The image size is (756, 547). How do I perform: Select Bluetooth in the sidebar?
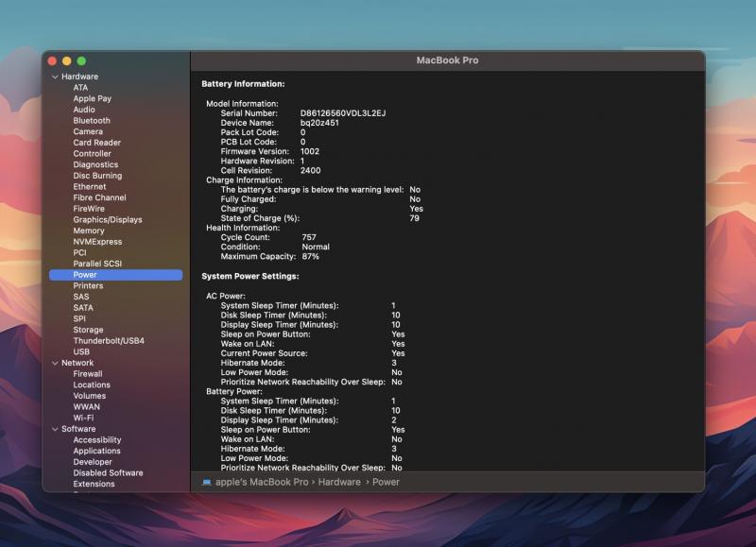[92, 121]
